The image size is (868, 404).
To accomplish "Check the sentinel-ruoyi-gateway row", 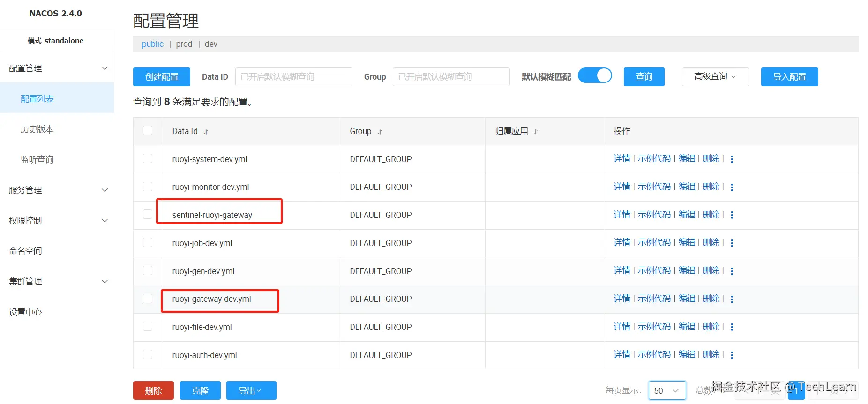I will point(148,214).
